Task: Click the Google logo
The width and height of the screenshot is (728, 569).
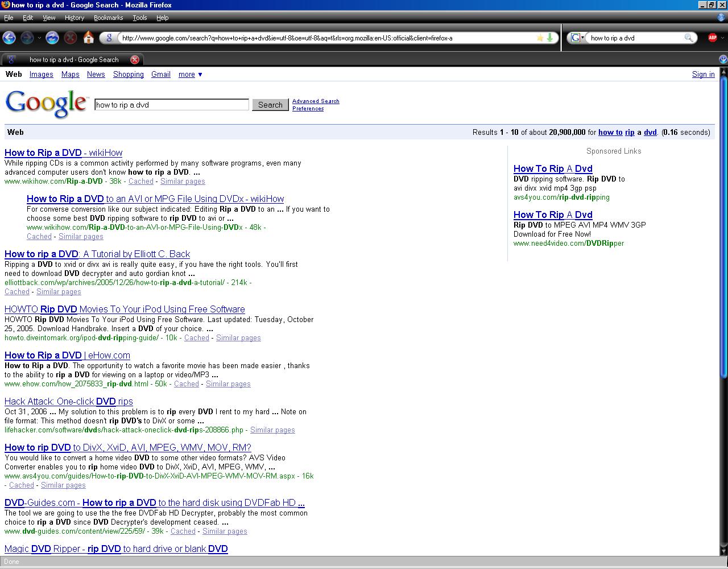Action: coord(47,104)
